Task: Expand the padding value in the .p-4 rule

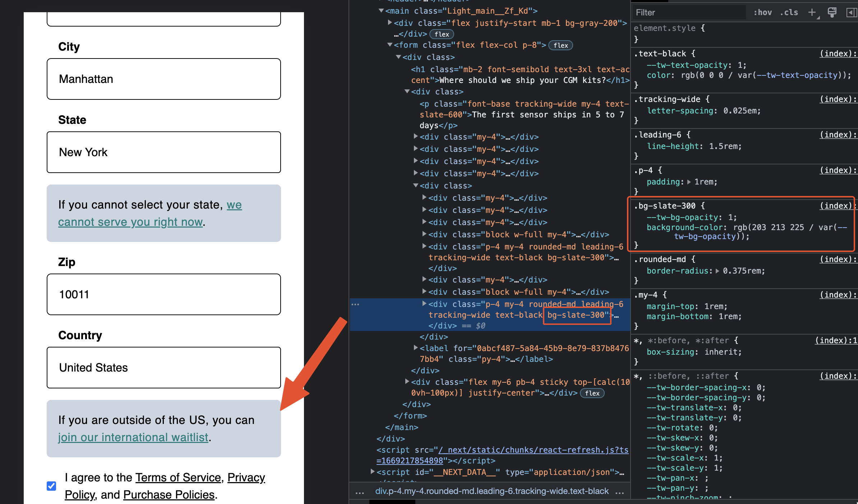Action: tap(689, 182)
